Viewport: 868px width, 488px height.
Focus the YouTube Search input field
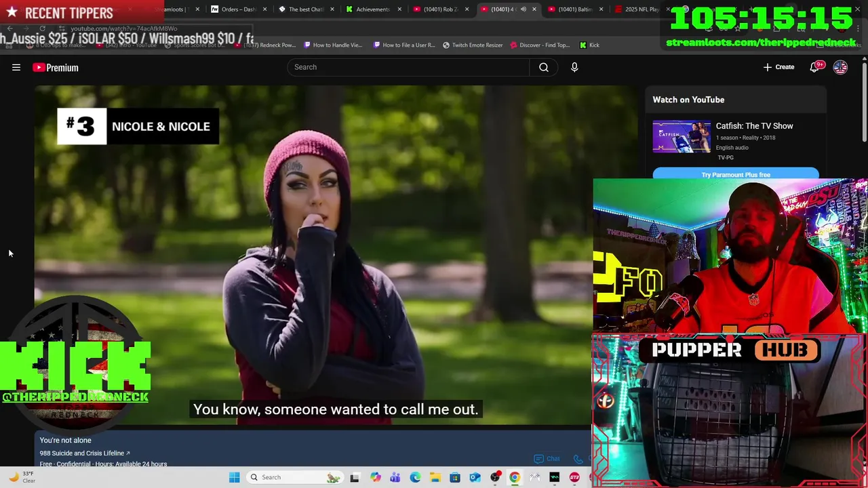coord(408,67)
